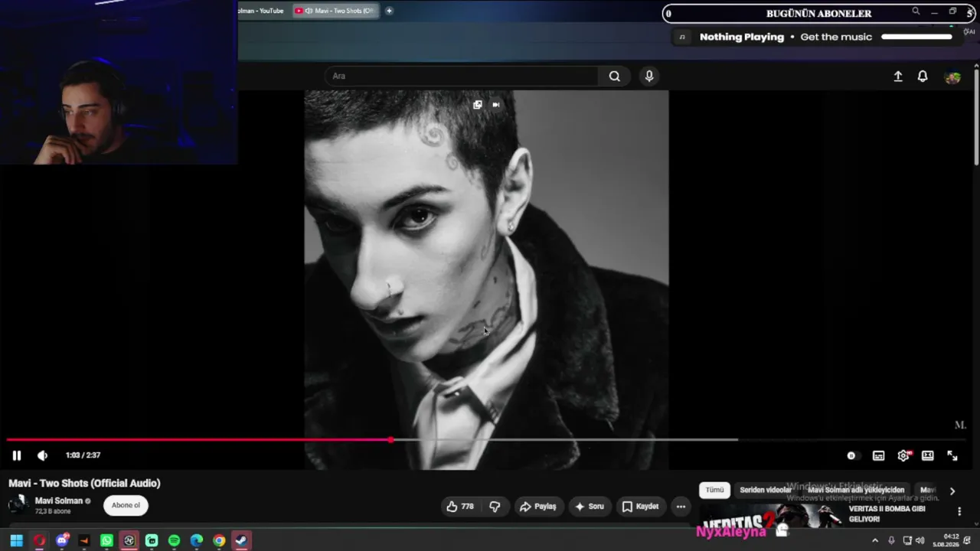This screenshot has width=980, height=551.
Task: Open volume control in the system tray
Action: (920, 540)
